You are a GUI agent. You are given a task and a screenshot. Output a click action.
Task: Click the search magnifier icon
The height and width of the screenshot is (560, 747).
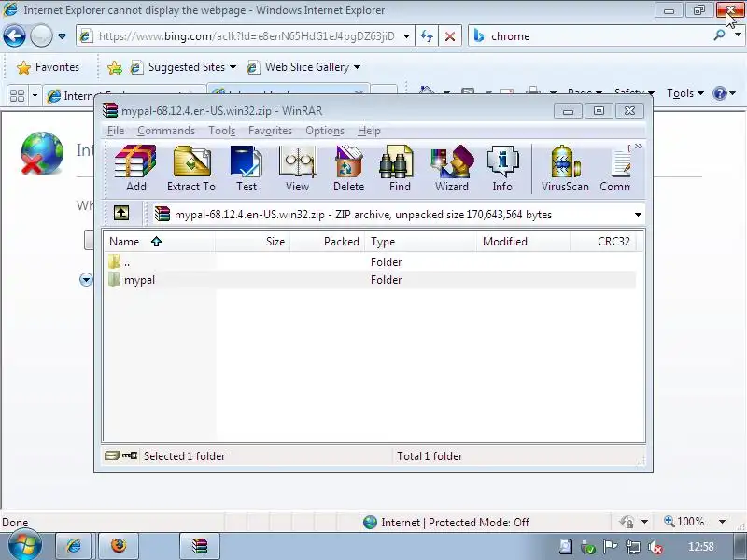click(719, 35)
